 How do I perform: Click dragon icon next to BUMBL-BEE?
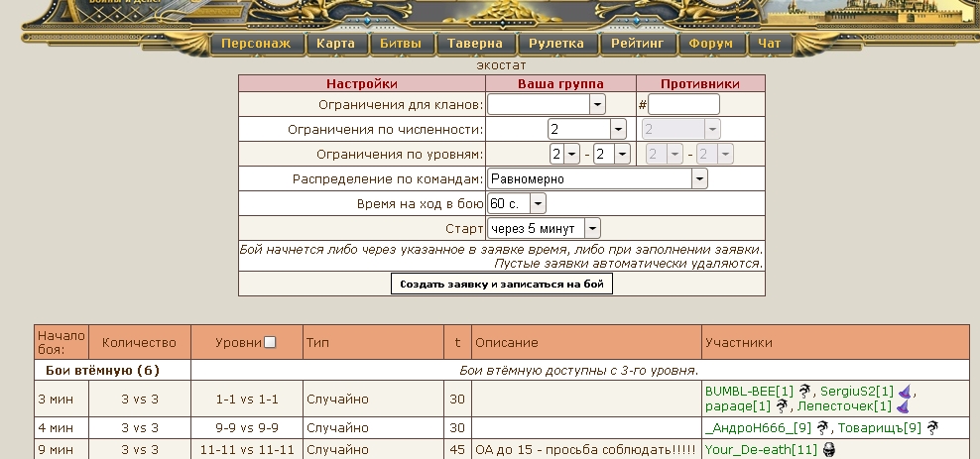click(x=804, y=391)
